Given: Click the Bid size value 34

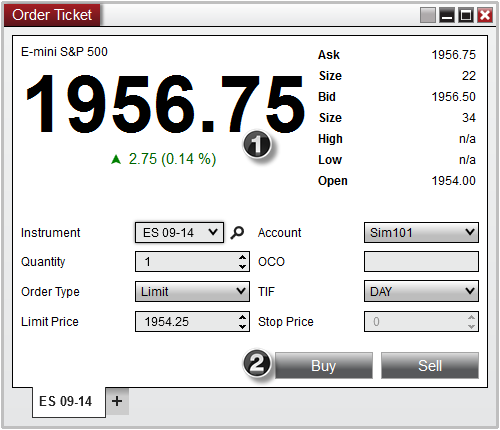Looking at the screenshot, I should point(469,118).
